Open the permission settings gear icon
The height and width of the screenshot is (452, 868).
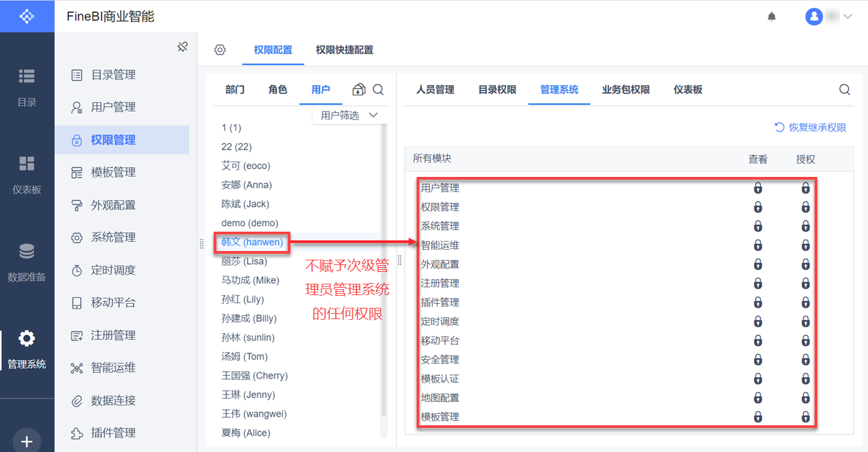point(220,50)
